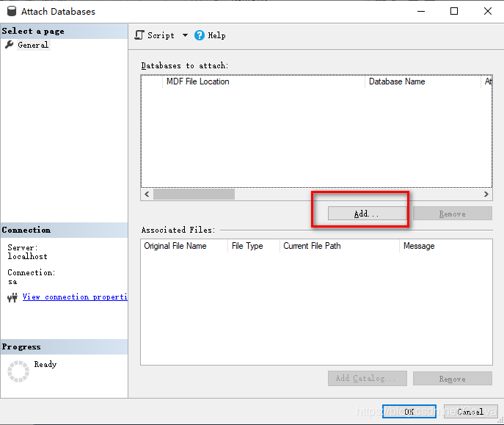
Task: Click the Script page icon
Action: point(139,35)
